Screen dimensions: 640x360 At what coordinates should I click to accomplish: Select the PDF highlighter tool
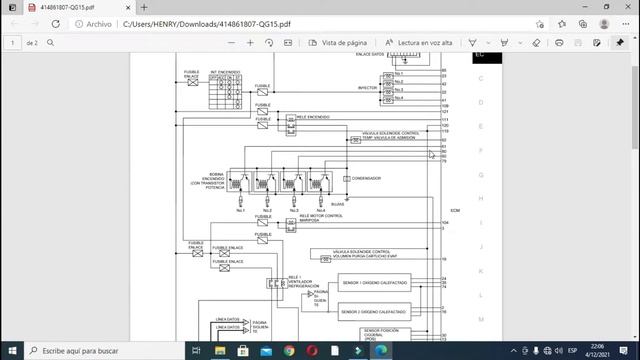(x=504, y=42)
